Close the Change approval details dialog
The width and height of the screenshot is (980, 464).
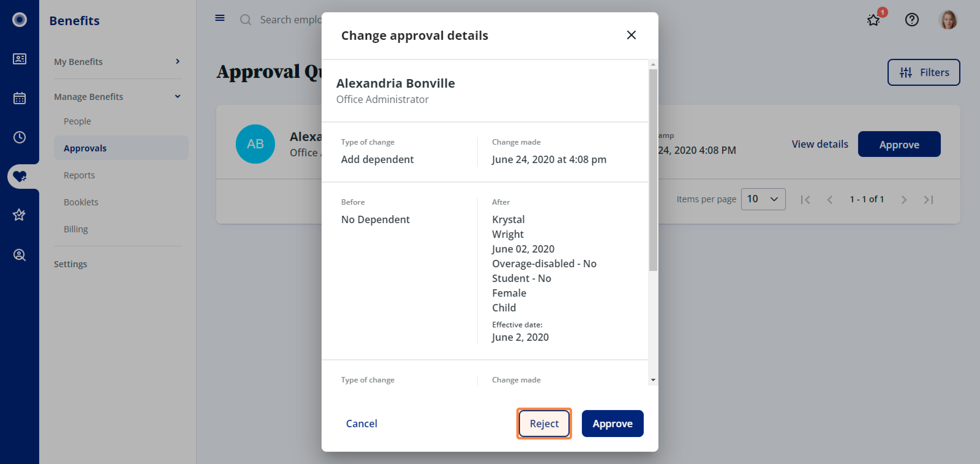point(631,35)
